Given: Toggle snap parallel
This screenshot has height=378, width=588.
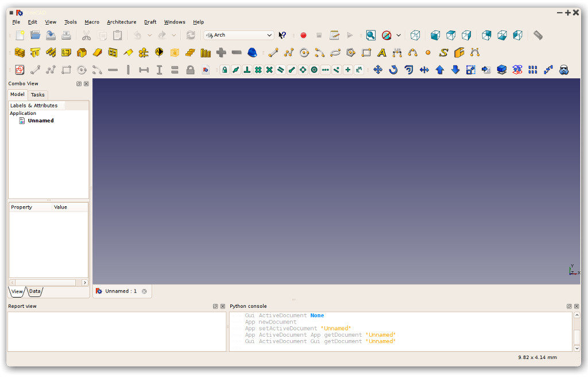Looking at the screenshot, I should [x=280, y=70].
